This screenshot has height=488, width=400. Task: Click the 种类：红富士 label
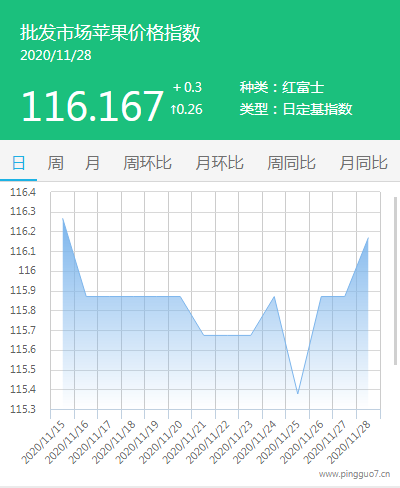click(282, 87)
